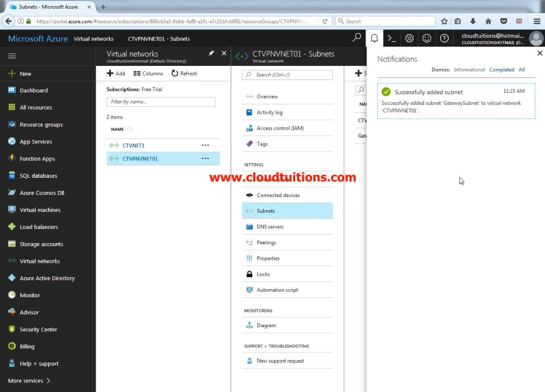Open New support request
This screenshot has height=392, width=545.
tap(288, 361)
